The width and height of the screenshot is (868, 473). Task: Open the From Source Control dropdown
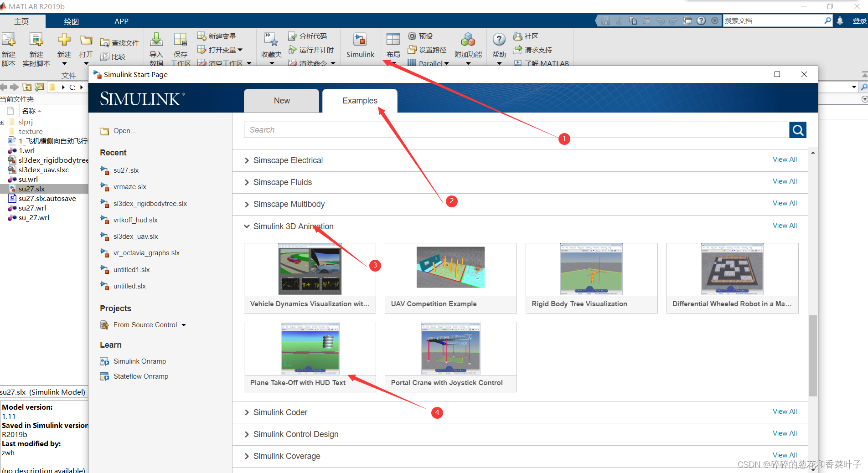point(143,325)
